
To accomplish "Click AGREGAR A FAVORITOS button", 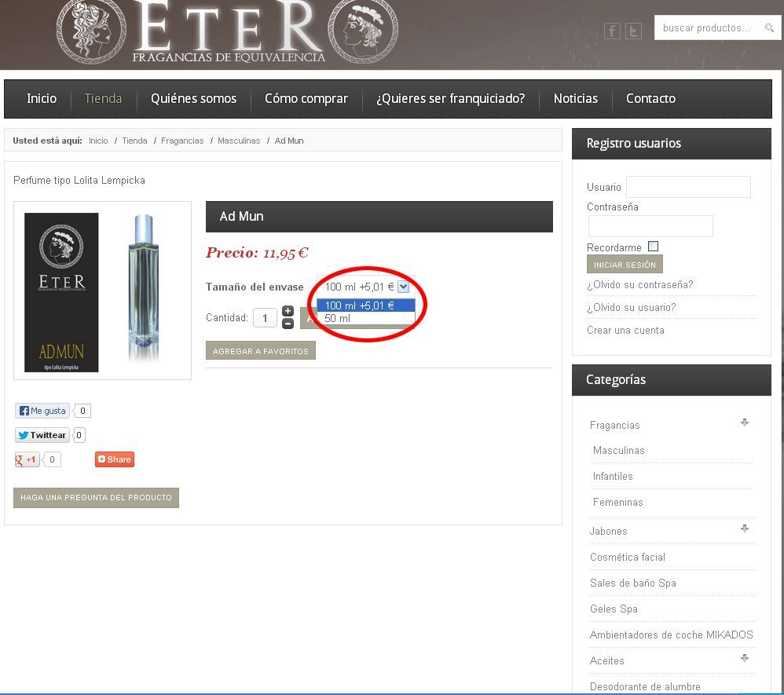I will pos(261,350).
